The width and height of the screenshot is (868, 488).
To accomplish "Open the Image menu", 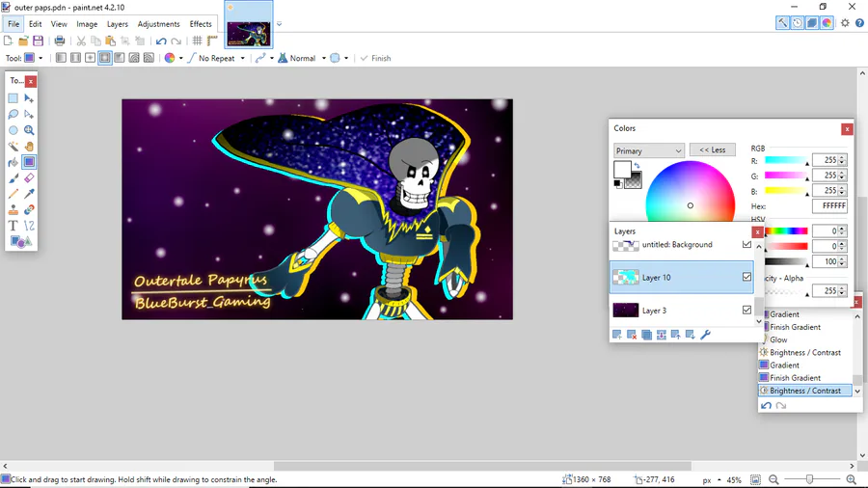I will (87, 24).
